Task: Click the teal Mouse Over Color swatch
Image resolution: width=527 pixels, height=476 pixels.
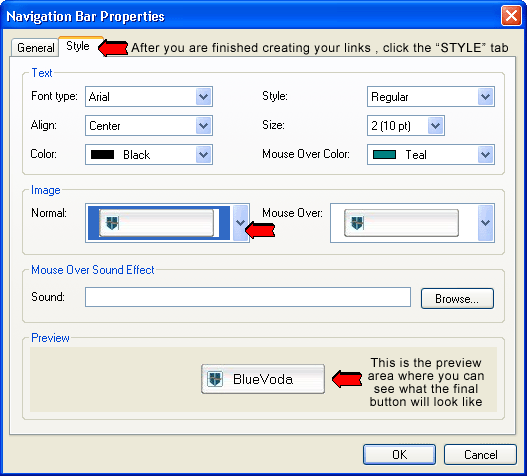Action: [x=384, y=155]
